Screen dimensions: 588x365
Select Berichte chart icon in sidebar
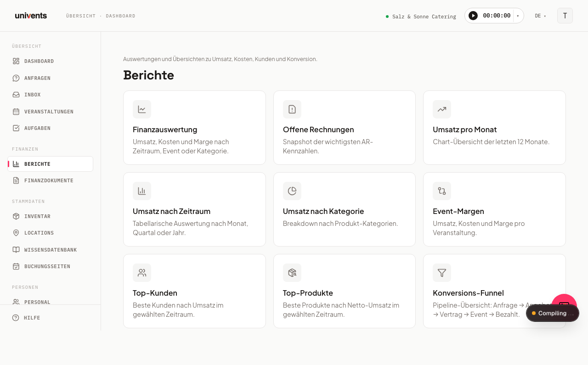point(16,164)
